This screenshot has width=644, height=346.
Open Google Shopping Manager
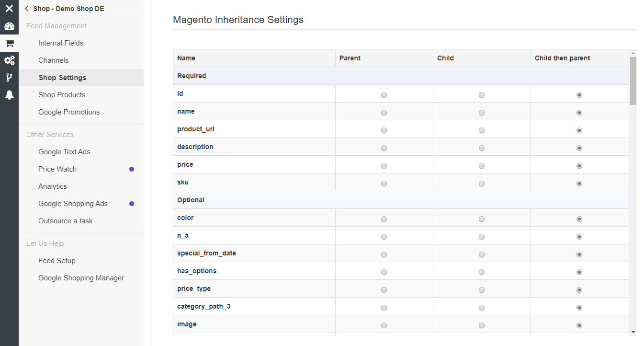81,278
